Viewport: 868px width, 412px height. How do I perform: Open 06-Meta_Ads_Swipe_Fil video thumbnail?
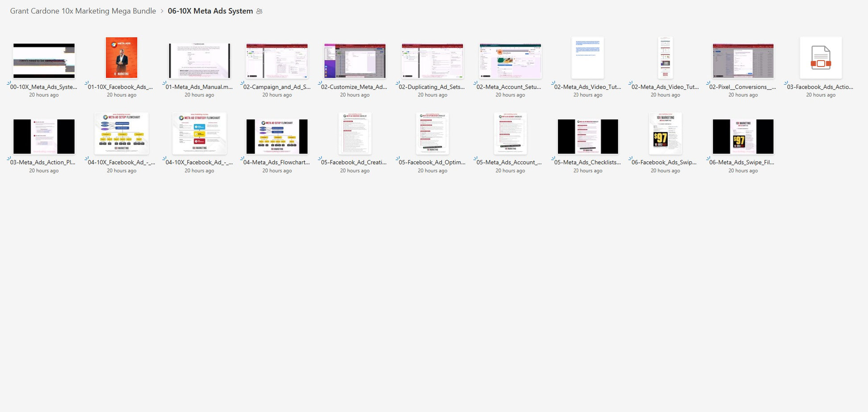[743, 136]
